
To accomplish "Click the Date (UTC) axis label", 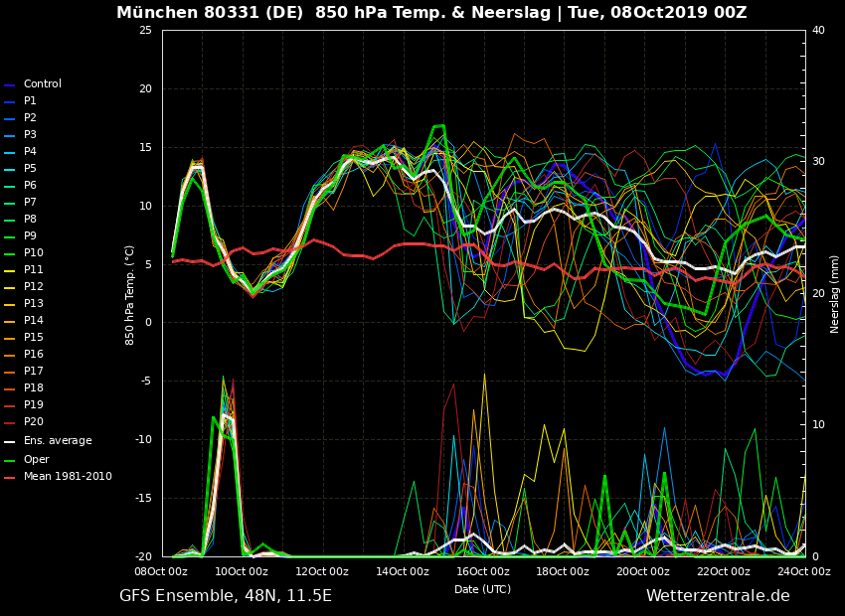I will point(482,589).
